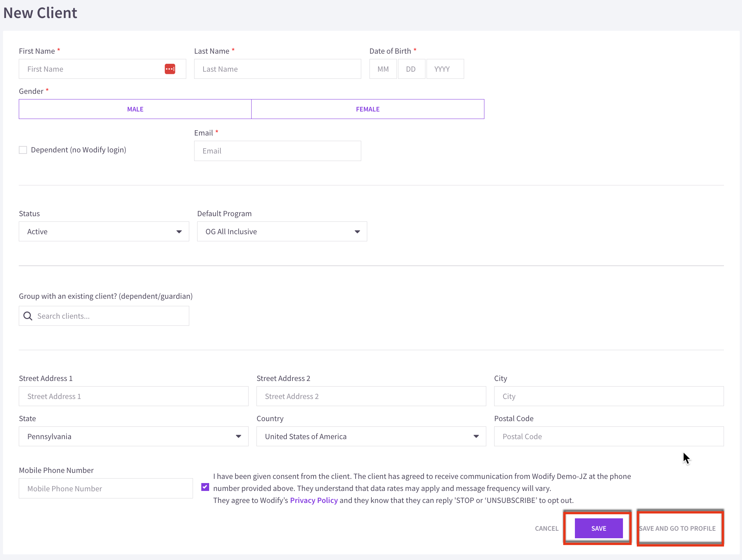Click the search magnifier icon in client search

pyautogui.click(x=28, y=316)
